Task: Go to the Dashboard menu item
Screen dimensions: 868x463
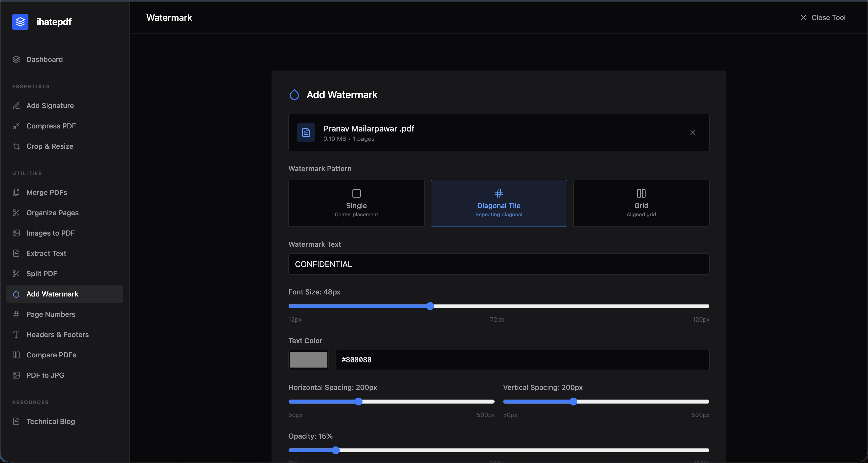Action: [44, 59]
